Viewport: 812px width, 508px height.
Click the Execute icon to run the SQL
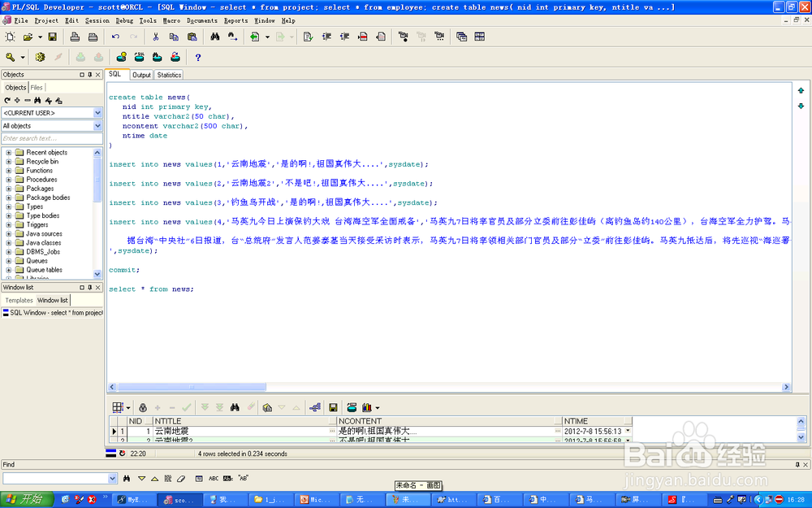[x=39, y=57]
